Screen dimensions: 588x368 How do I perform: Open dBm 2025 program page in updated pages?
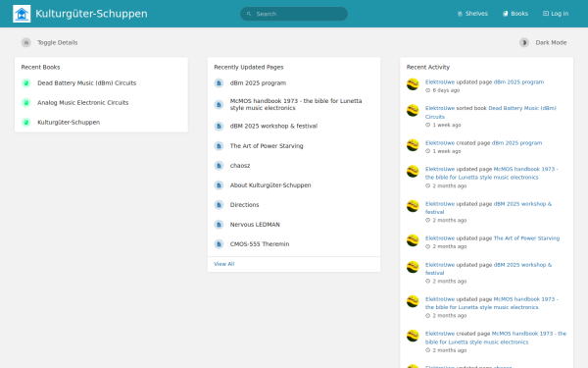pos(258,83)
